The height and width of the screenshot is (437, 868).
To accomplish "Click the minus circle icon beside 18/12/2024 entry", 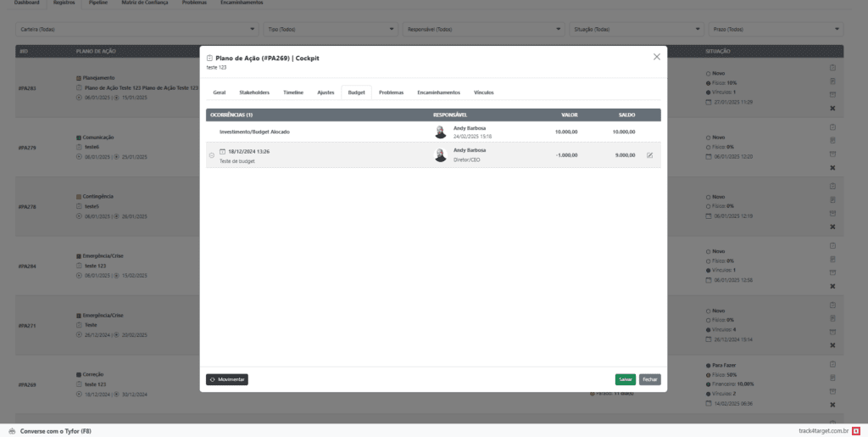I will tap(211, 155).
